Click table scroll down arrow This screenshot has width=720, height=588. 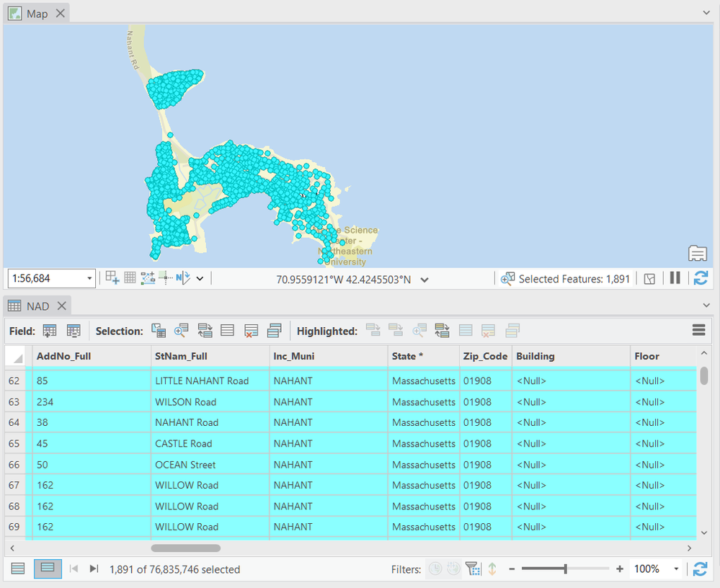(704, 533)
